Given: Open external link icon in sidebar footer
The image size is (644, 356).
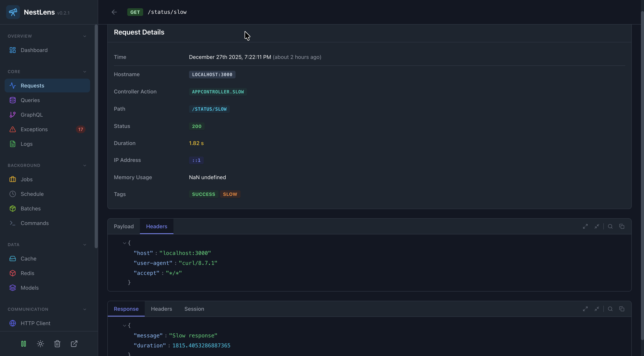Looking at the screenshot, I should pyautogui.click(x=74, y=344).
